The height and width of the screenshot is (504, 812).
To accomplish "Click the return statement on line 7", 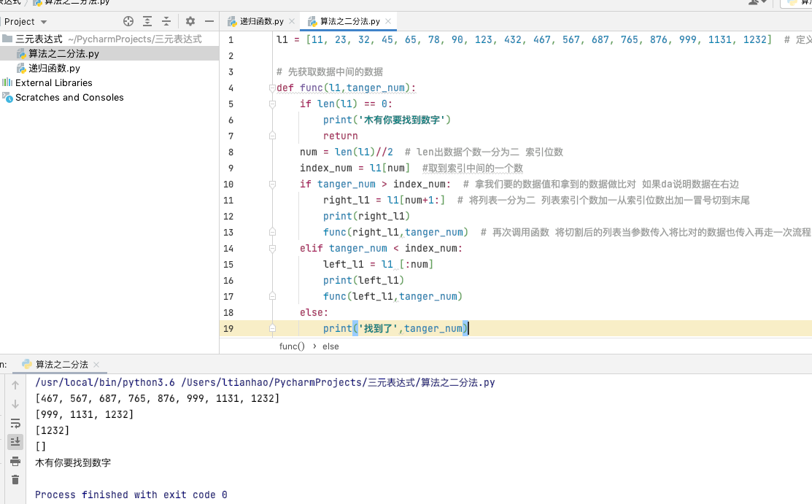I will point(340,136).
